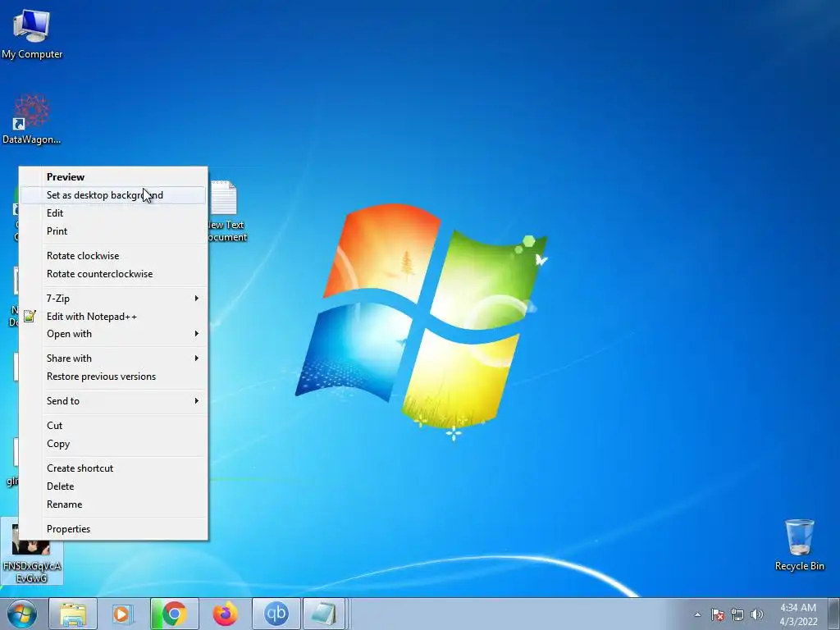Open the network status tray icon
The image size is (840, 630).
coord(737,614)
